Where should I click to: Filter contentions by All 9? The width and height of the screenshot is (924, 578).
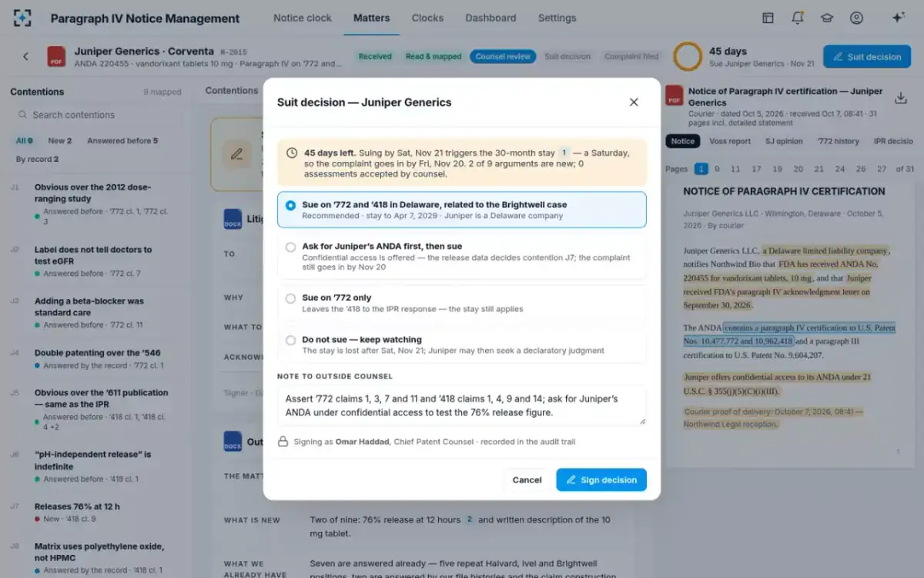(25, 141)
